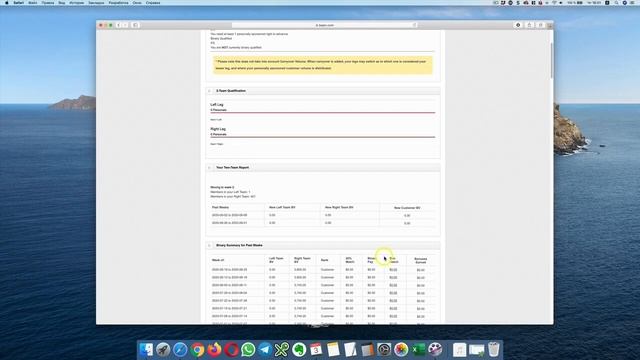This screenshot has height=360, width=640.
Task: Open the Apple menu
Action: pos(7,3)
